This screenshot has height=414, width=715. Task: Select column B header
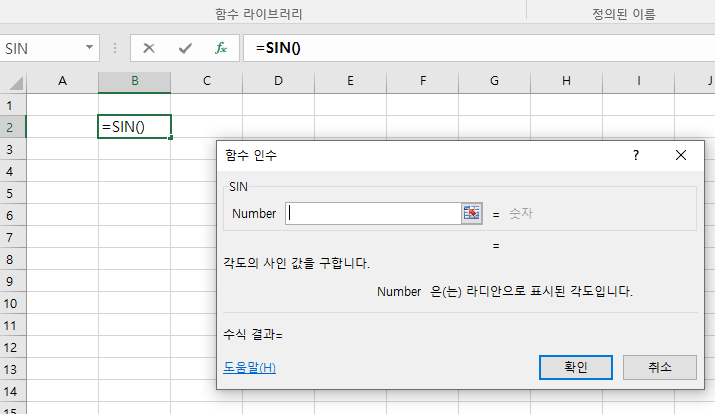[134, 81]
